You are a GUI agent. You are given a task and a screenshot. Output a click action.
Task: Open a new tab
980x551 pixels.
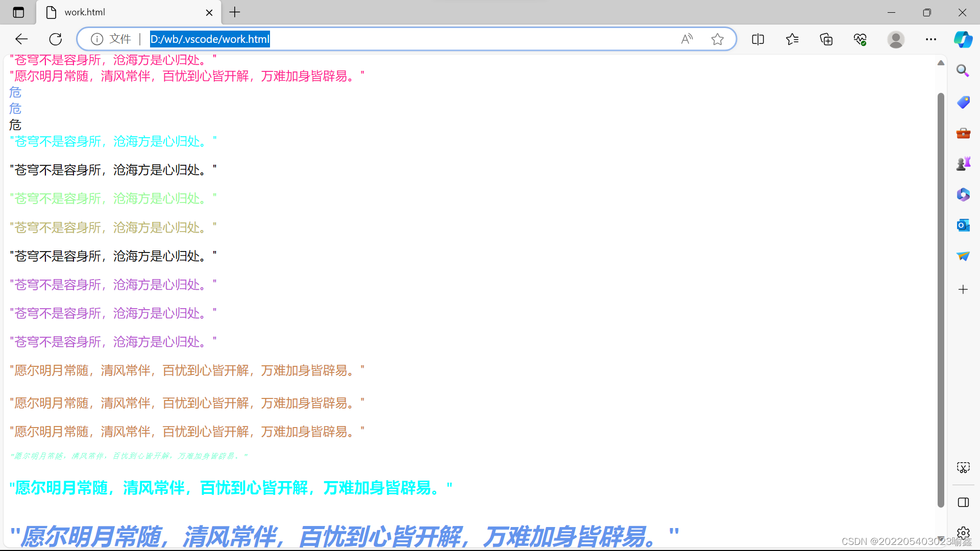coord(235,12)
